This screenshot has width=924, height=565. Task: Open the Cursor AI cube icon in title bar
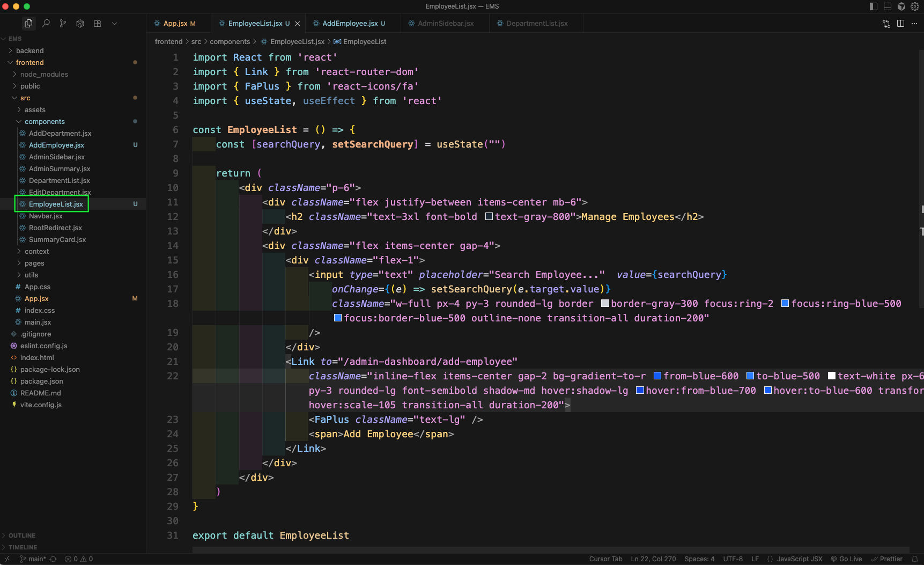point(901,6)
